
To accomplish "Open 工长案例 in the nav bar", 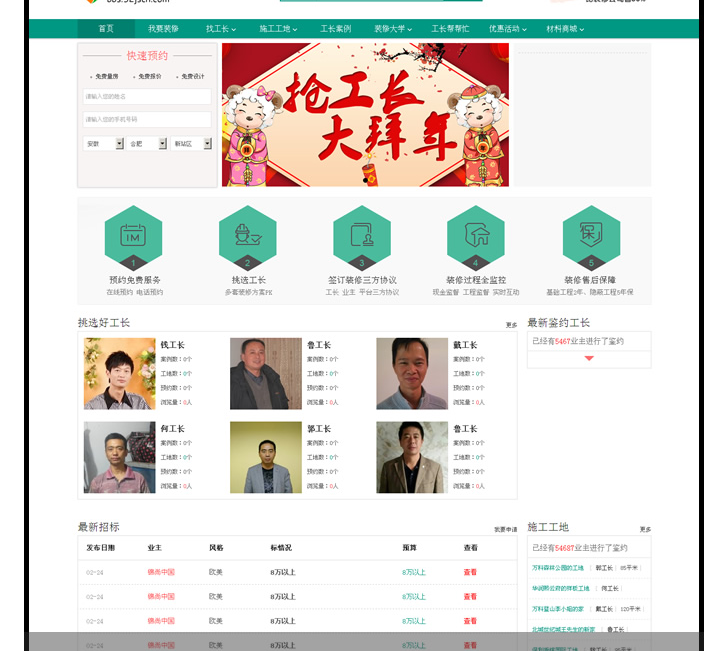I will click(336, 29).
